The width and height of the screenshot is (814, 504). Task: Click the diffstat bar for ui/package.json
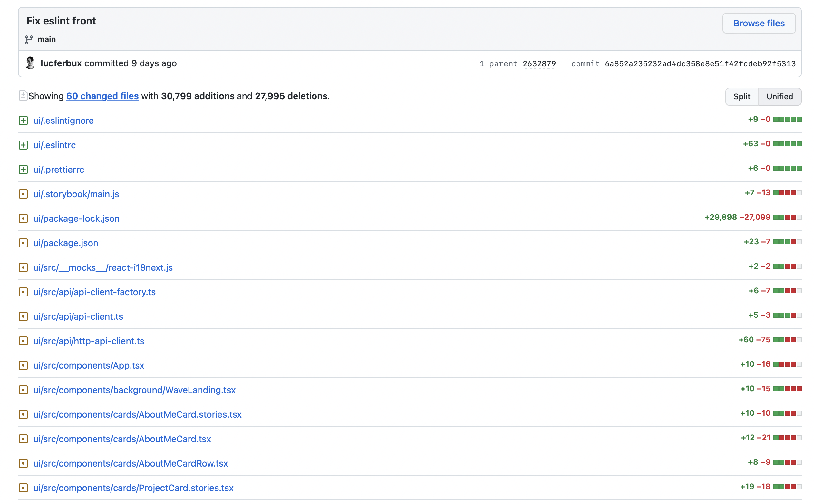click(787, 242)
